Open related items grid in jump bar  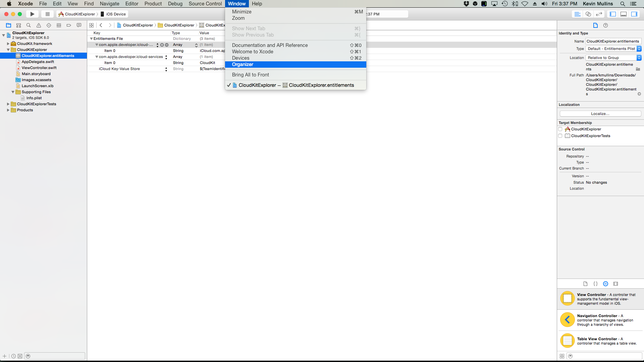pyautogui.click(x=91, y=25)
